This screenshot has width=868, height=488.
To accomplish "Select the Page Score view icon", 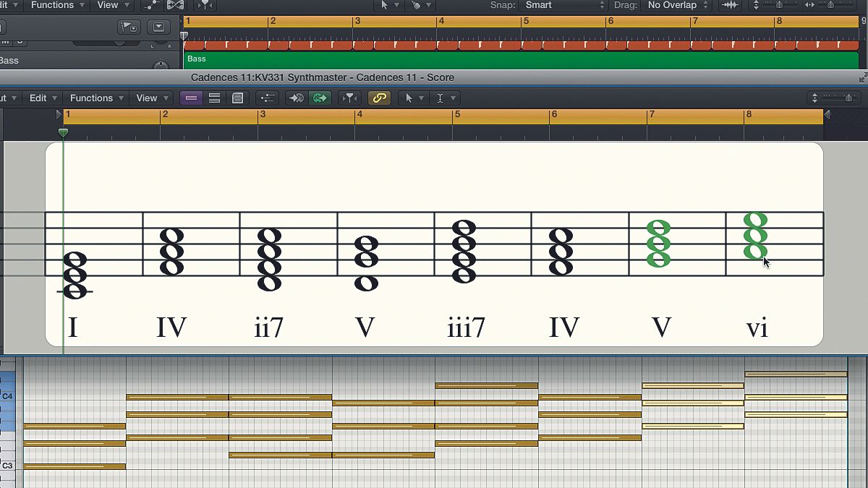I will pos(238,98).
